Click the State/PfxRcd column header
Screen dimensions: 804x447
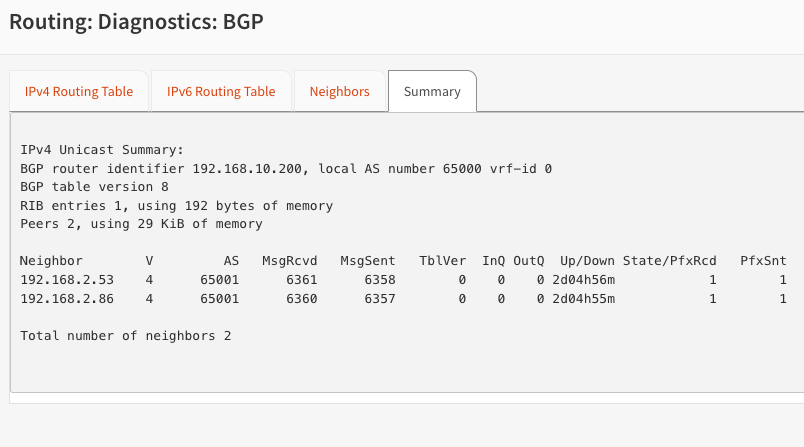pyautogui.click(x=670, y=261)
